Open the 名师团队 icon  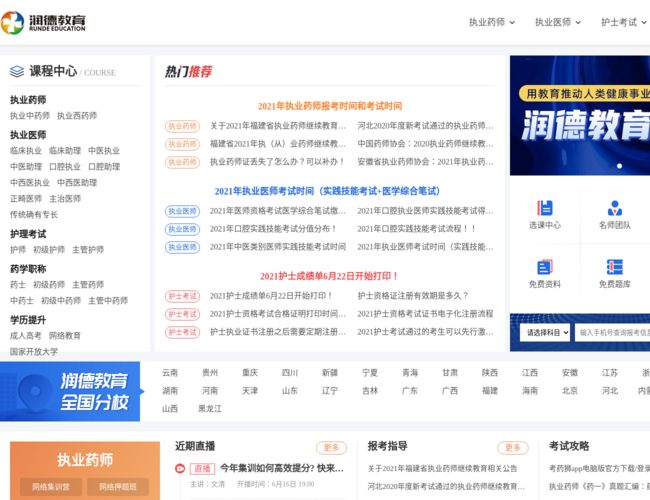click(614, 214)
